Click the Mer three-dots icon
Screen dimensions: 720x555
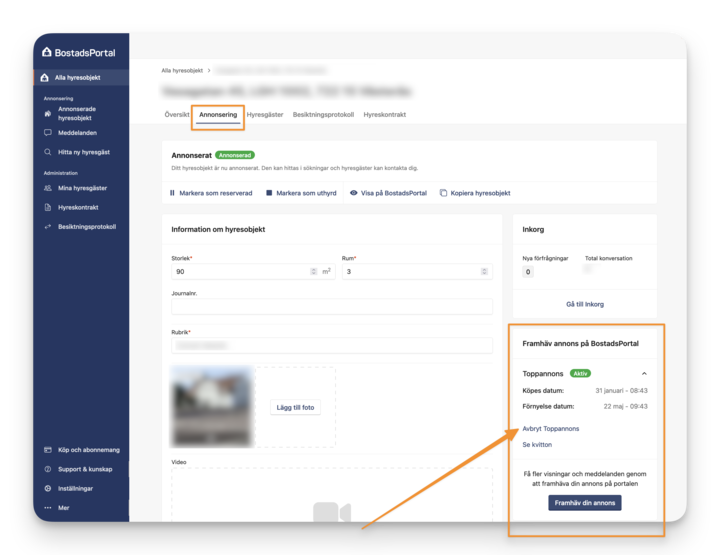(x=47, y=508)
